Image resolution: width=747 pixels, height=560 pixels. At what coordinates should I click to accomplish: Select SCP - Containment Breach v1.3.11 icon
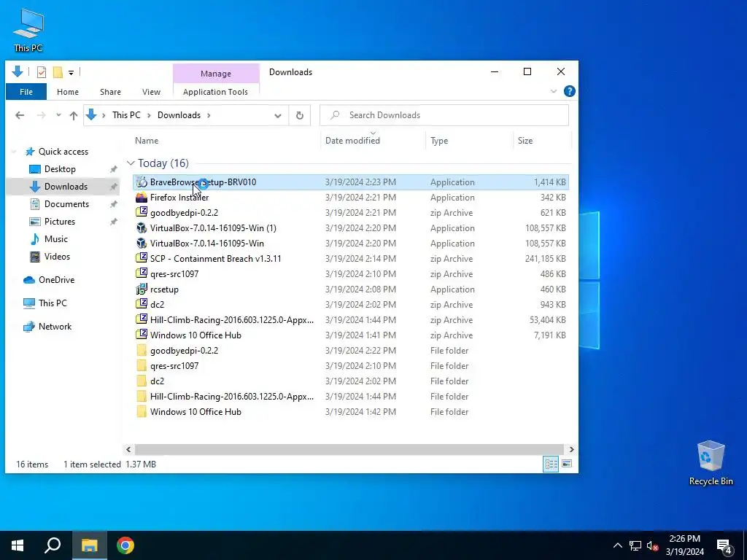tap(142, 258)
